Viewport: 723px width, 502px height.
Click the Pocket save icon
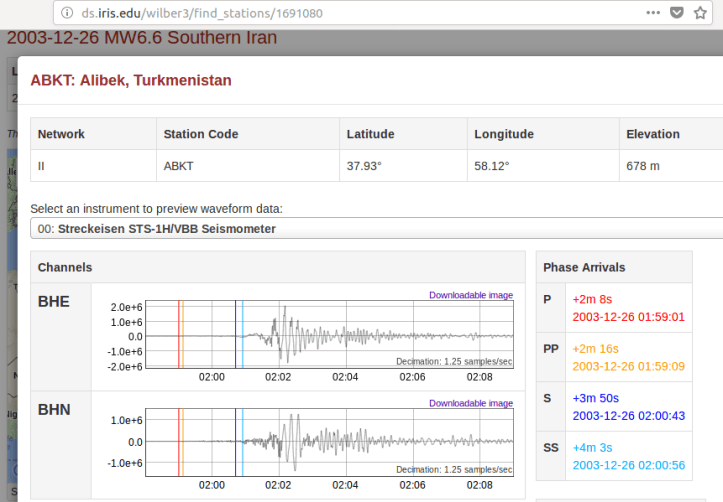point(676,13)
